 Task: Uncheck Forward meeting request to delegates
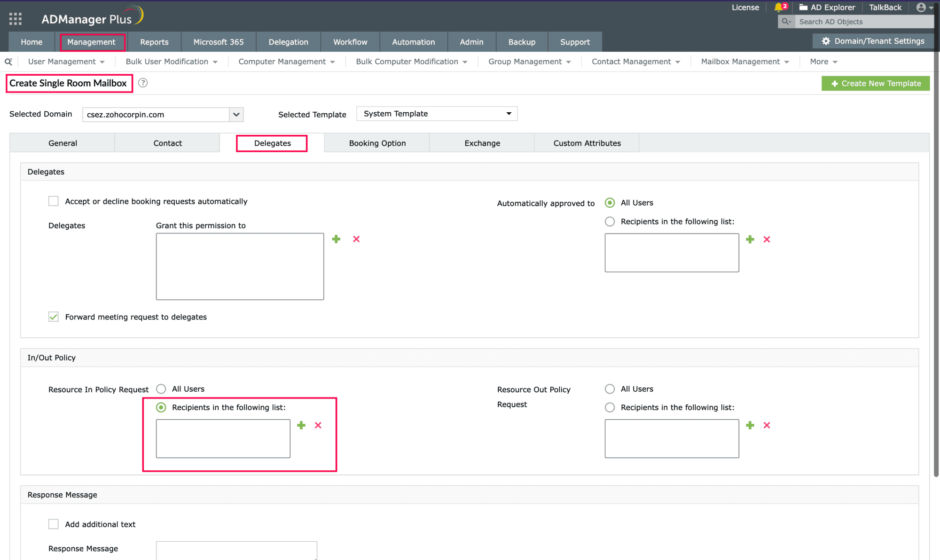click(x=54, y=317)
